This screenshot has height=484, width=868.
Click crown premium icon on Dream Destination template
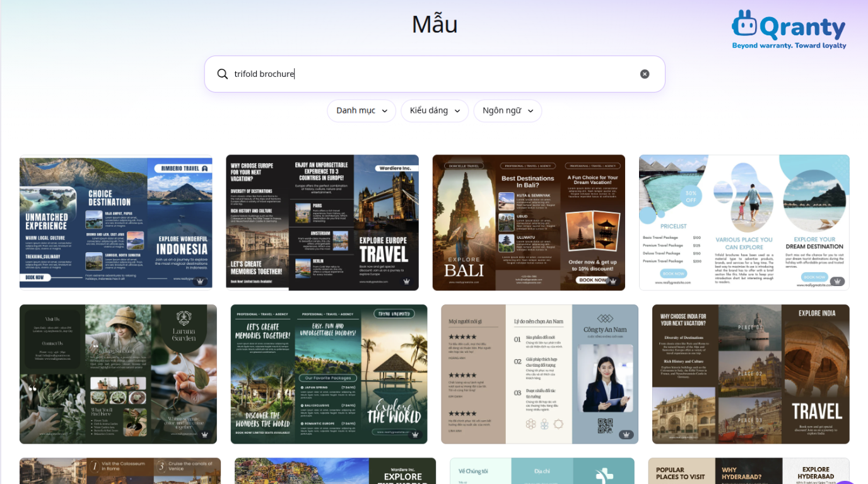pos(837,281)
